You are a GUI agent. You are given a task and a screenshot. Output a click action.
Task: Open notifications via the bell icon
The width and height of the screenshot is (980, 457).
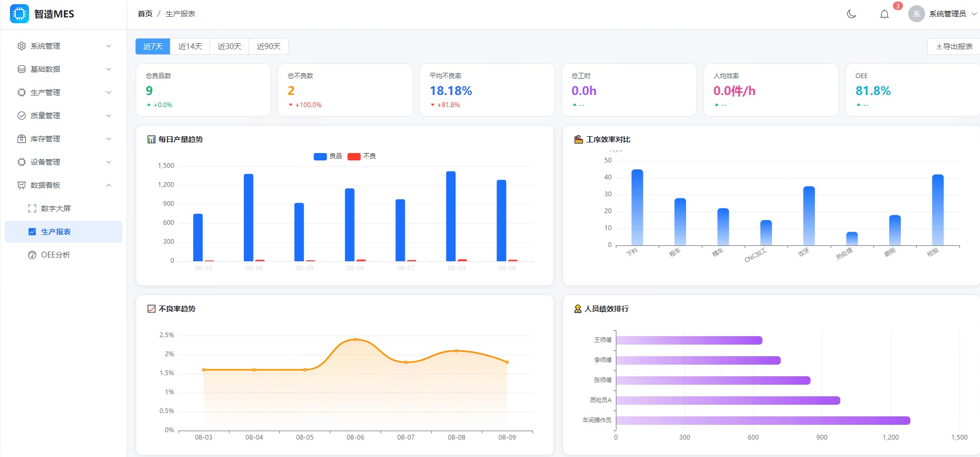click(x=884, y=14)
